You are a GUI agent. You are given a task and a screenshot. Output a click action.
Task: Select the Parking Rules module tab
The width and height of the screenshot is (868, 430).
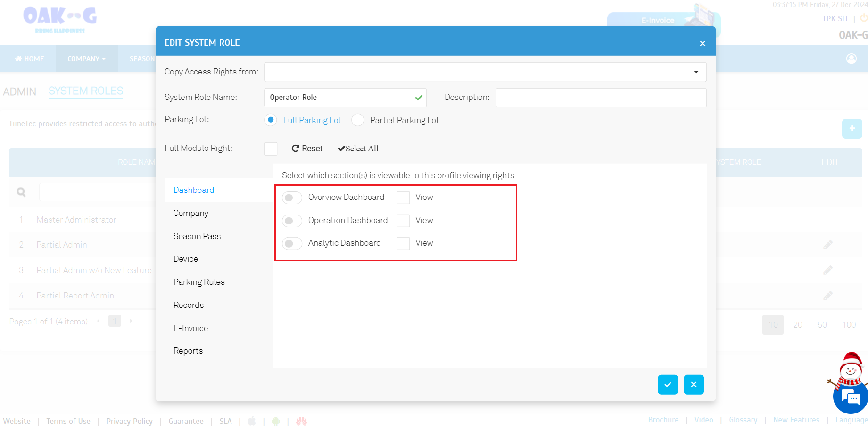[x=199, y=282]
